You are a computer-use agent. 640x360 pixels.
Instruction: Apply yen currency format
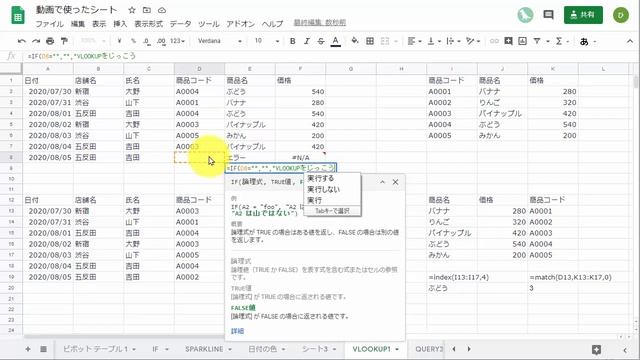[119, 41]
